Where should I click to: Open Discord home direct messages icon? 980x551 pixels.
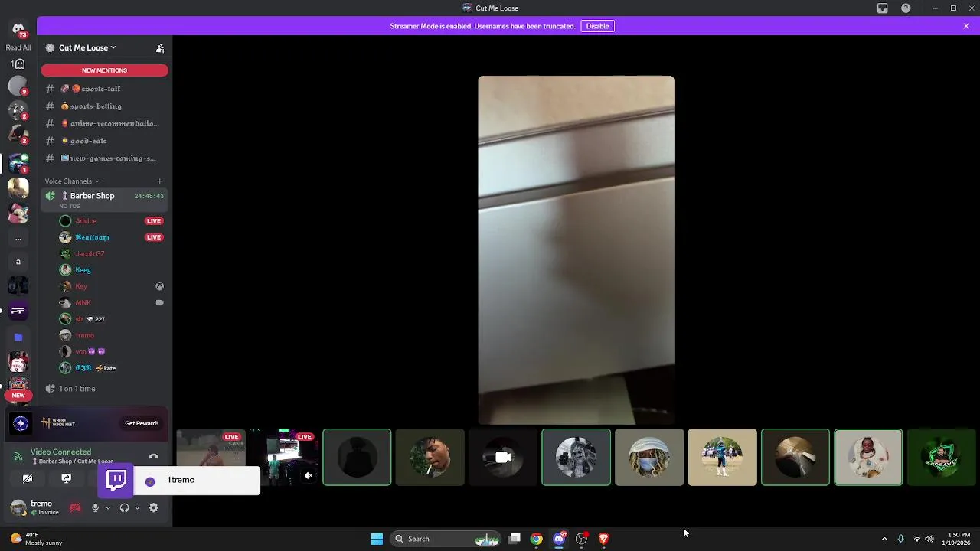18,30
